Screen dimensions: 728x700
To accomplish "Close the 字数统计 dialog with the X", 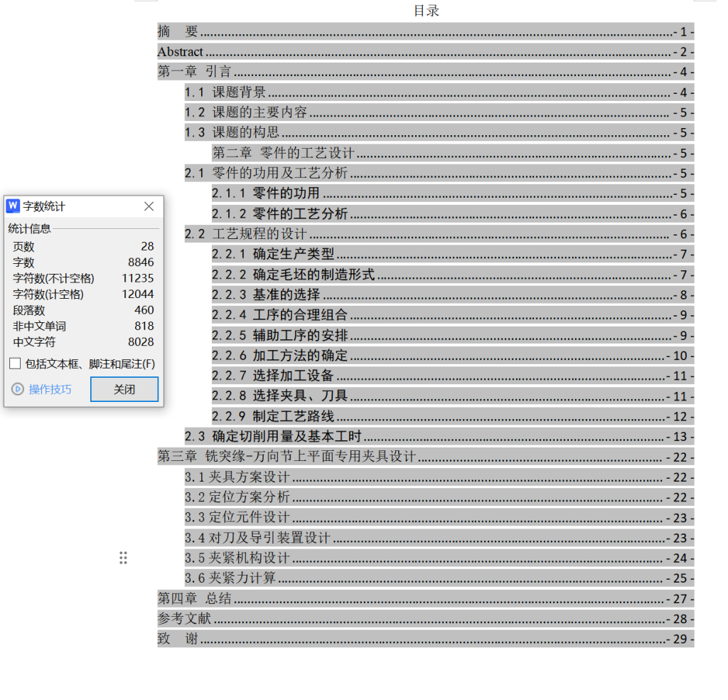I will point(149,206).
